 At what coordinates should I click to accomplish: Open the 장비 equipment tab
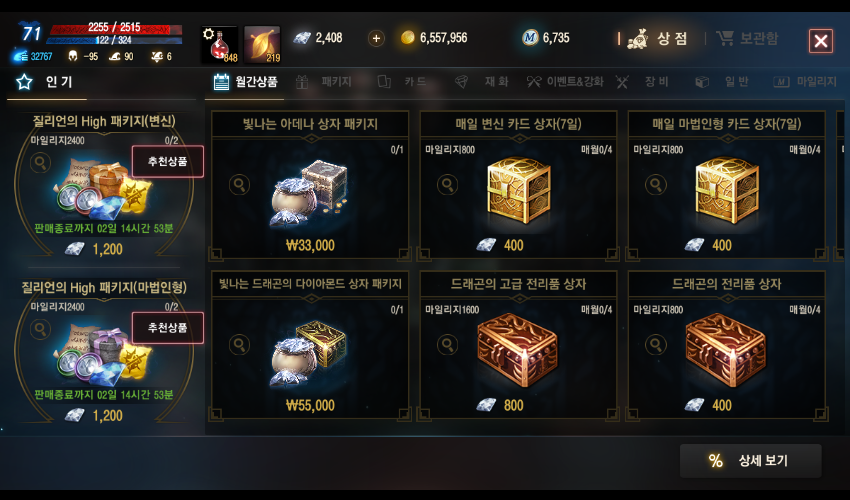[643, 82]
